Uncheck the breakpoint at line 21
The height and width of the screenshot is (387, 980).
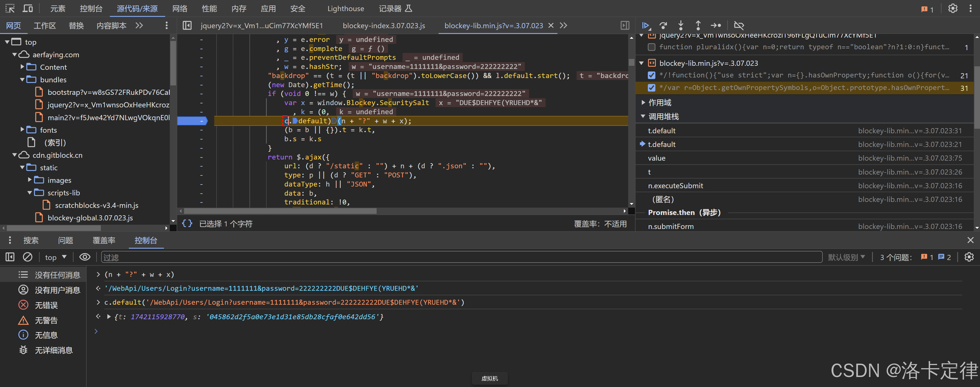651,75
